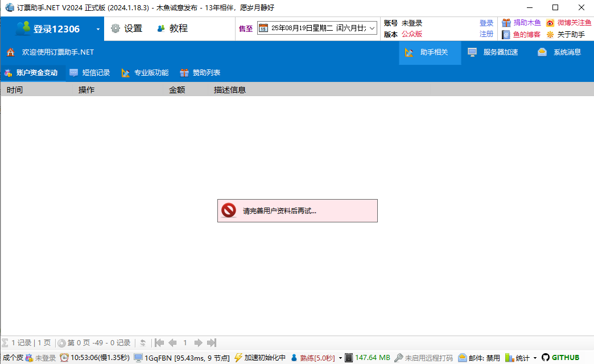Click the 1 记录 | 1 页 summary text
The width and height of the screenshot is (594, 364).
31,343
